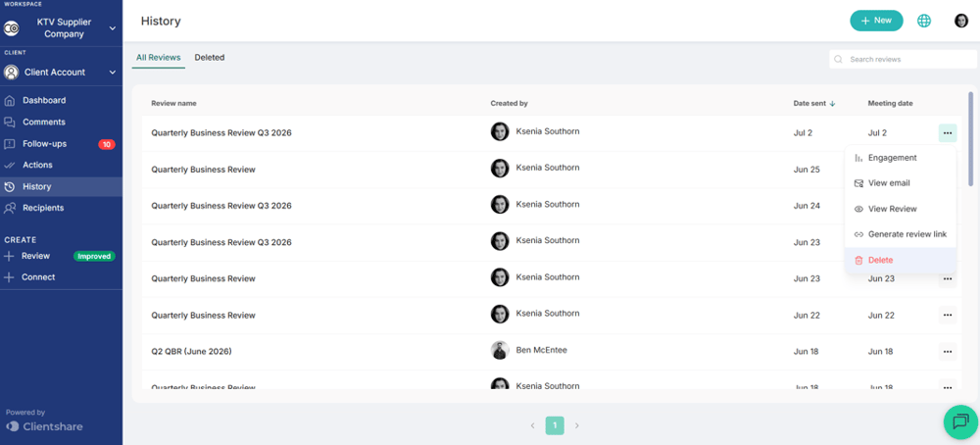Switch to the All Reviews tab
This screenshot has height=445, width=980.
158,58
